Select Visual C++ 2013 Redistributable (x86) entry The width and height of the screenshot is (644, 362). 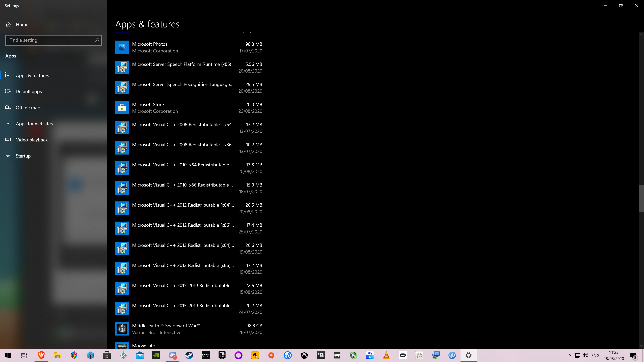(x=189, y=268)
